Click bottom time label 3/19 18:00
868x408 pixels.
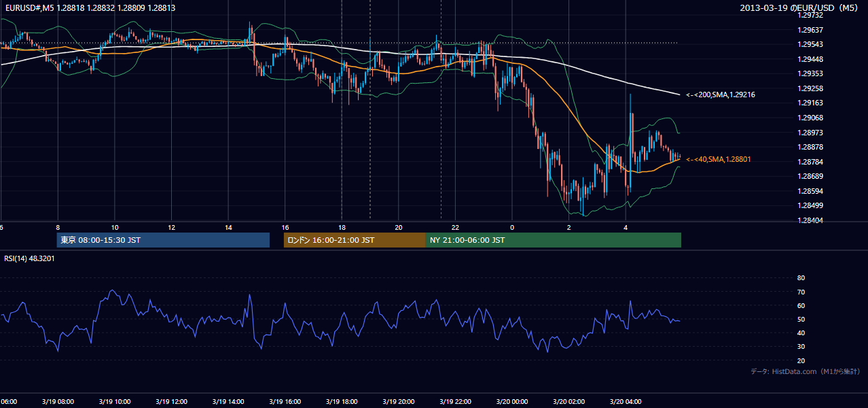342,402
